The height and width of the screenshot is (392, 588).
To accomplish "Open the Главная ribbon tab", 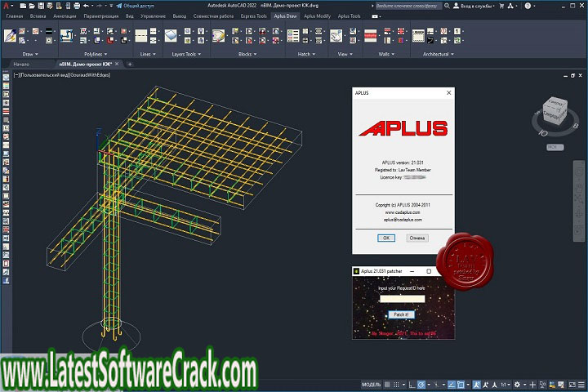I will point(15,16).
